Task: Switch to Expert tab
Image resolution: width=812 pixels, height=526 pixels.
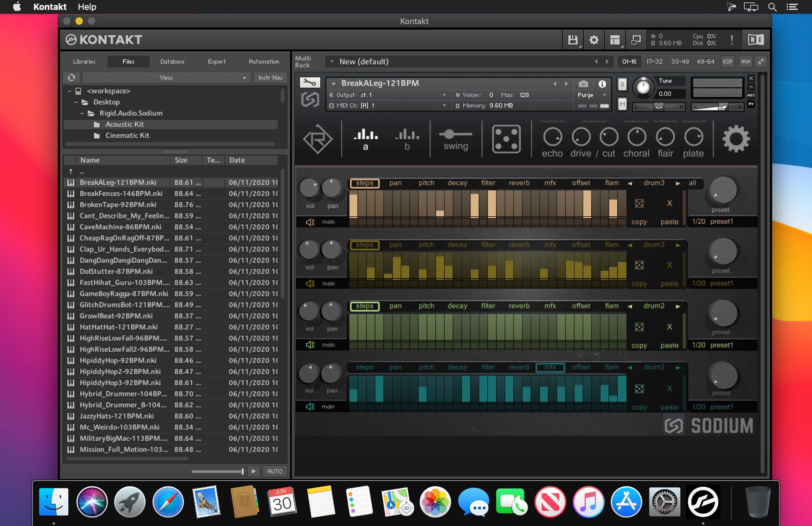Action: click(217, 62)
